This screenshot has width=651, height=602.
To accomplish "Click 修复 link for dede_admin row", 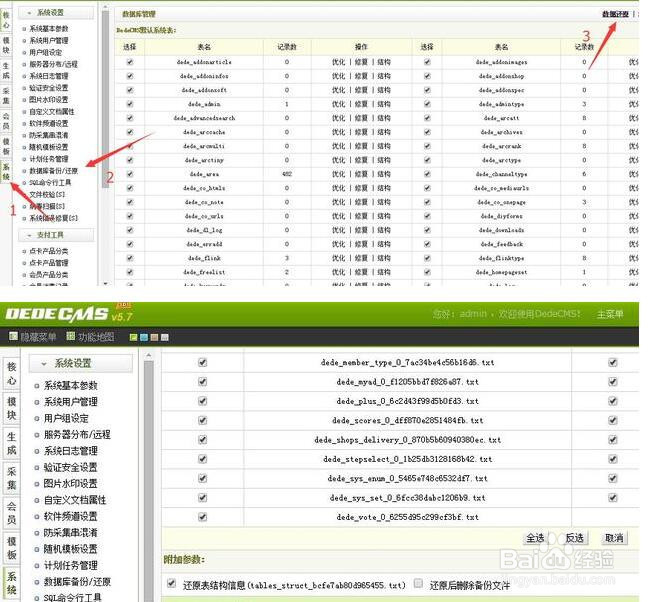I will [361, 104].
